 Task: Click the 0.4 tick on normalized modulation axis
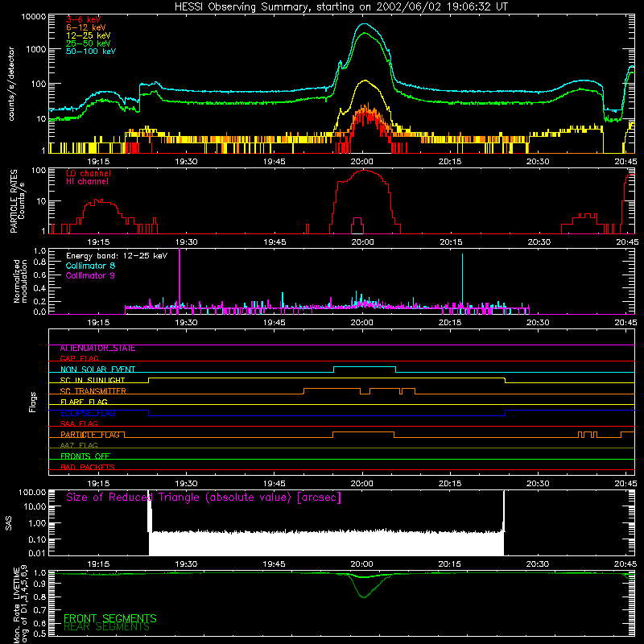(39, 289)
